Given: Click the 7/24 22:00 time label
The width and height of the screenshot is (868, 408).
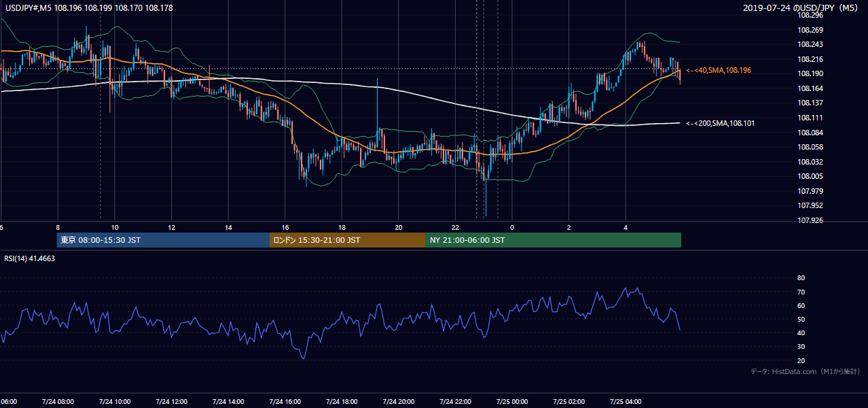Looking at the screenshot, I should [x=455, y=402].
